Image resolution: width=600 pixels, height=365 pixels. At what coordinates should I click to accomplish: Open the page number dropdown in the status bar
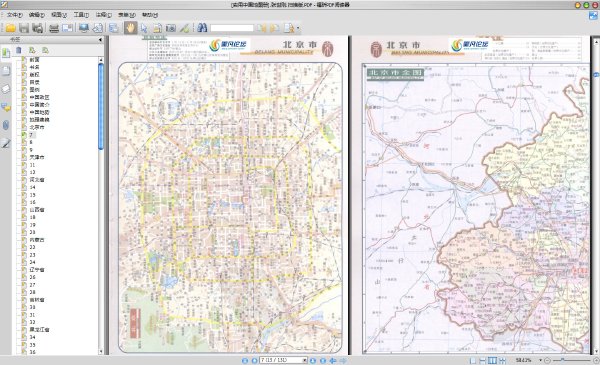point(305,360)
